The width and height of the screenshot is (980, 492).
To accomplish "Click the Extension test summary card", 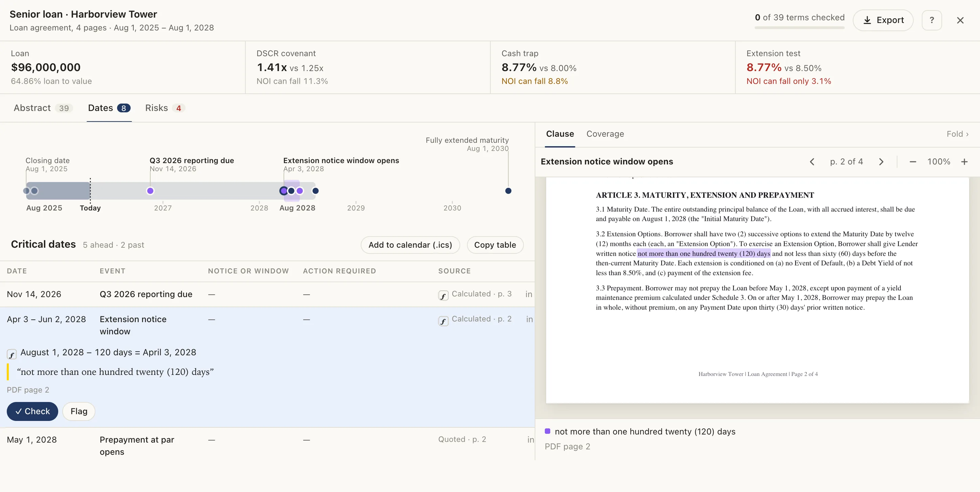I will point(857,67).
